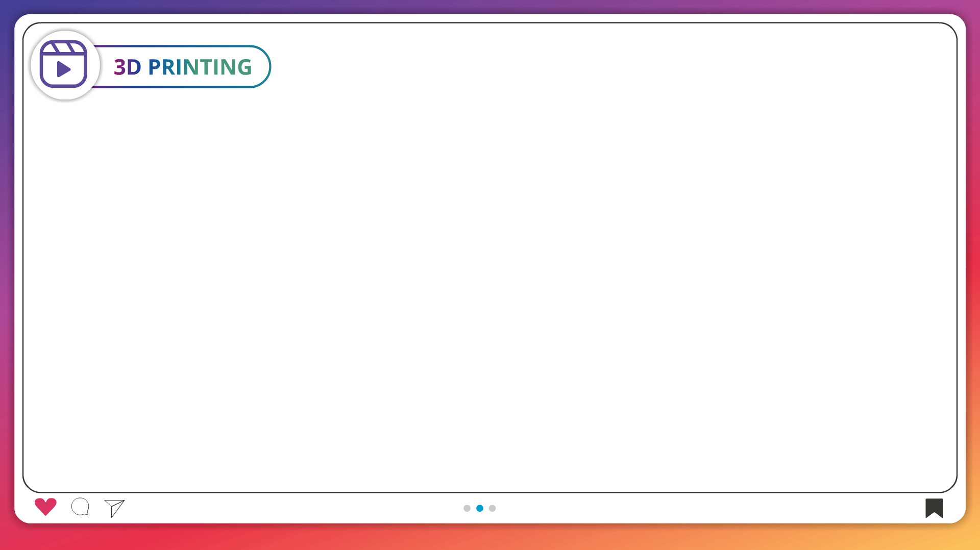Go to the next slide using the right dot
Screen dimensions: 980x550
click(x=492, y=508)
